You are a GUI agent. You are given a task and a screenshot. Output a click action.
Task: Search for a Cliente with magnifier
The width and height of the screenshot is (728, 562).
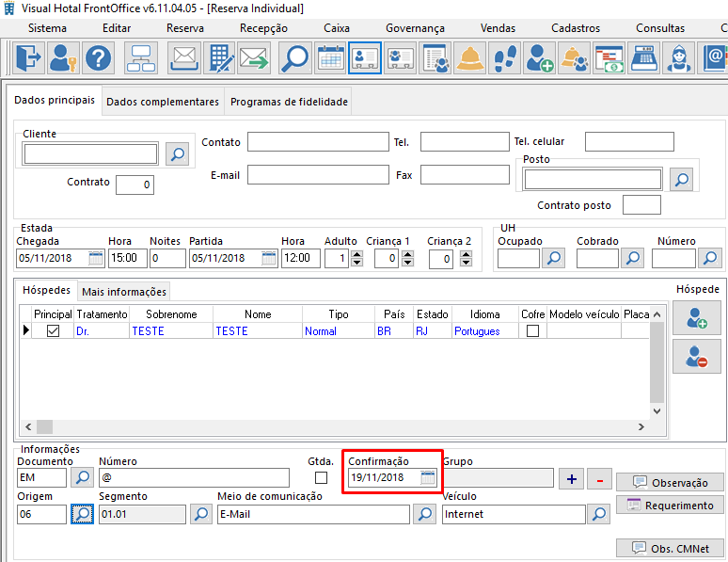pos(178,153)
